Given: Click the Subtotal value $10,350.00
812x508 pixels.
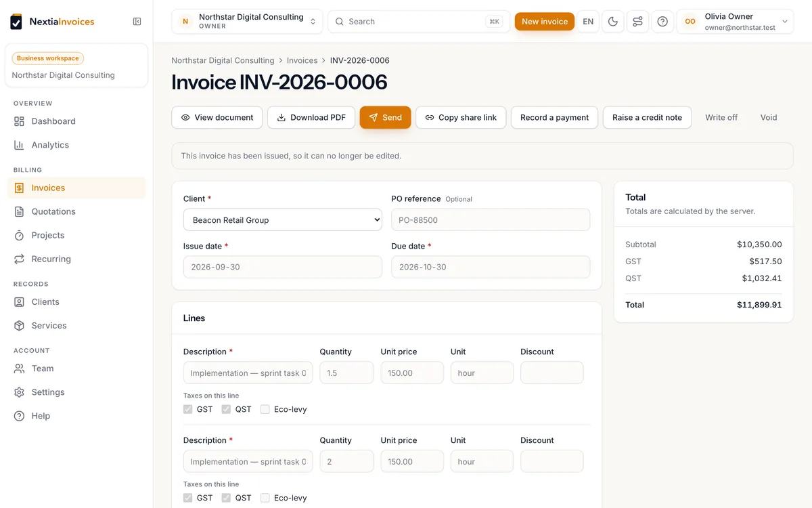Looking at the screenshot, I should point(759,245).
